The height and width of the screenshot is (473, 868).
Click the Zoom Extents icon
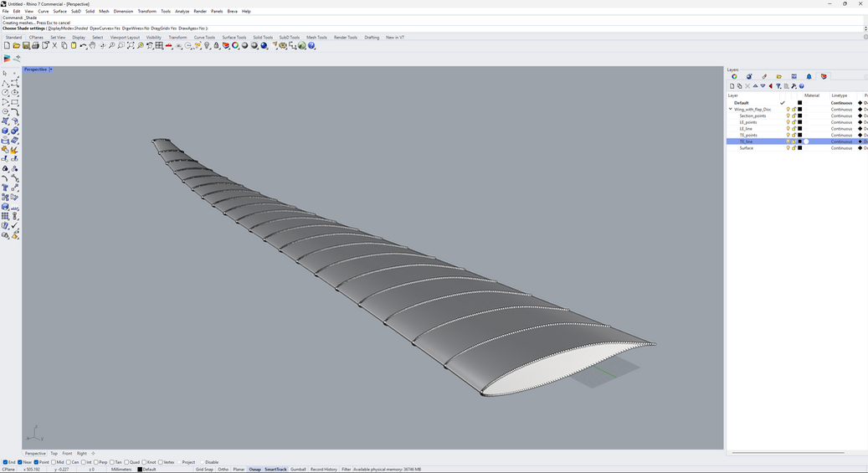pos(131,45)
